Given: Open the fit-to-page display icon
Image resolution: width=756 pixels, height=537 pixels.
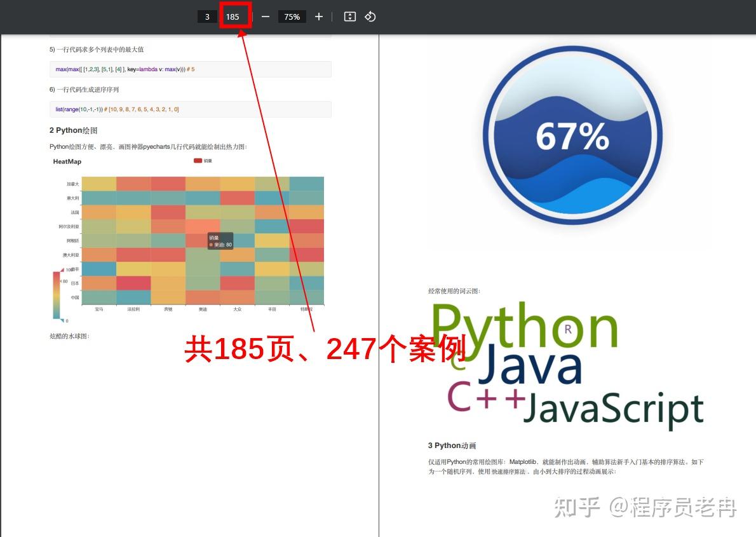Looking at the screenshot, I should coord(349,17).
